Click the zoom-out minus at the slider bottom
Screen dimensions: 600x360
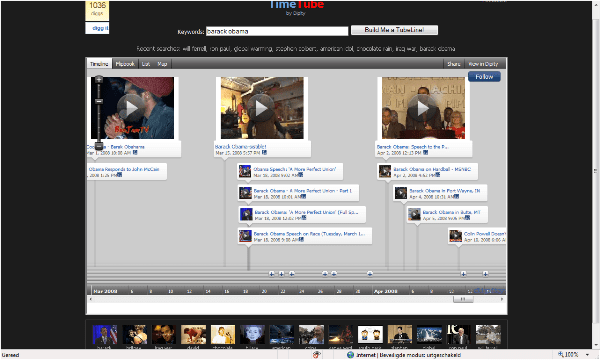tap(99, 146)
